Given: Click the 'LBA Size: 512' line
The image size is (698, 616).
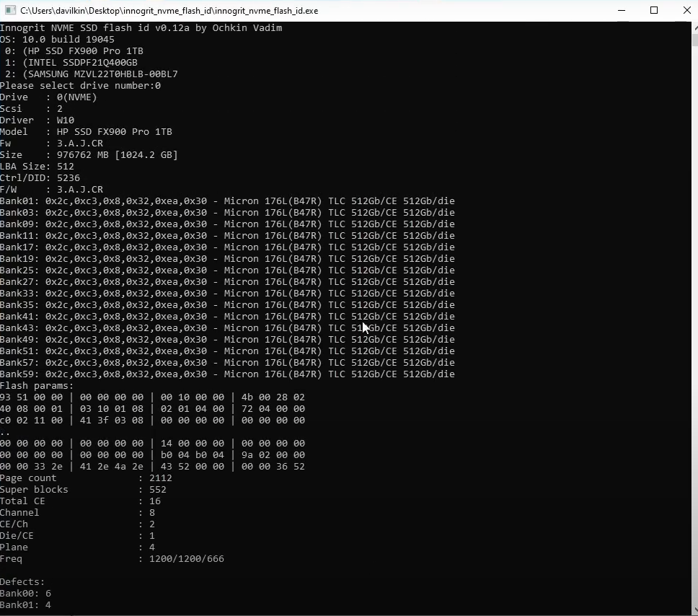Looking at the screenshot, I should pos(37,167).
